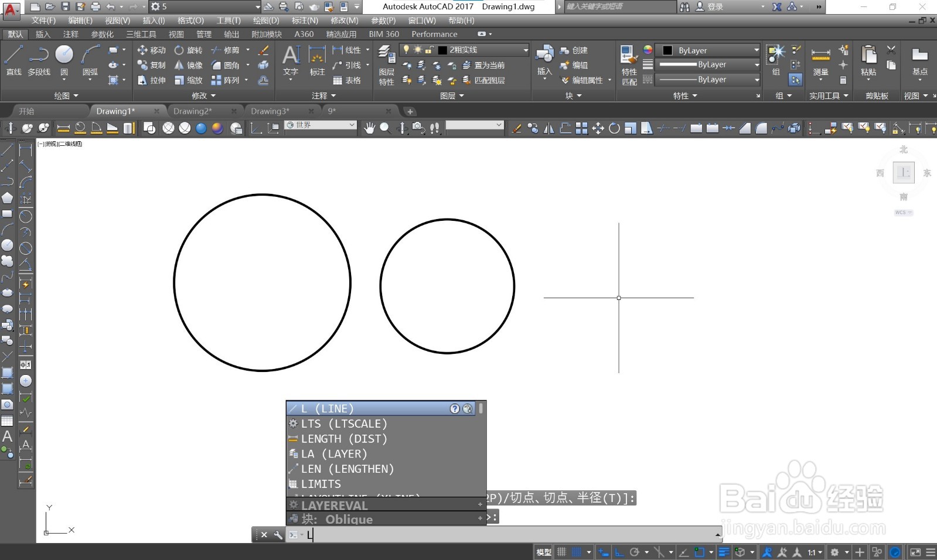Toggle ortho mode in status bar

coord(619,552)
